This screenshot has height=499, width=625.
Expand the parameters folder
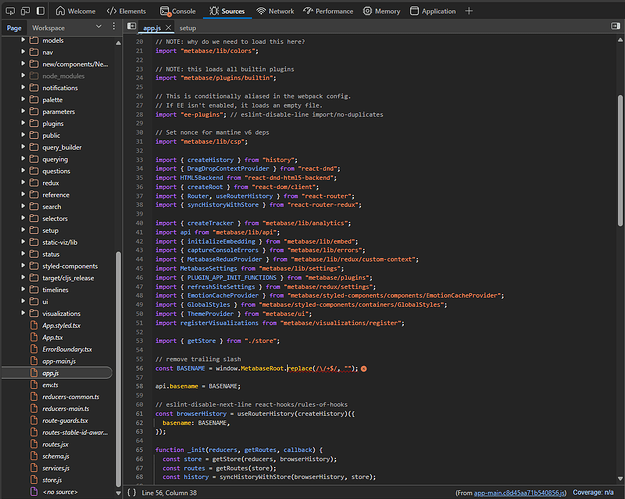coord(23,111)
